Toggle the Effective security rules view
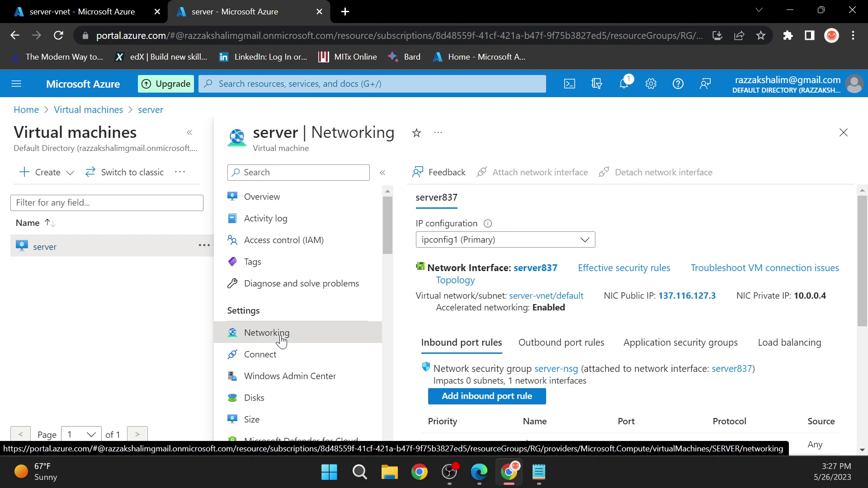Viewport: 868px width, 488px height. tap(624, 267)
